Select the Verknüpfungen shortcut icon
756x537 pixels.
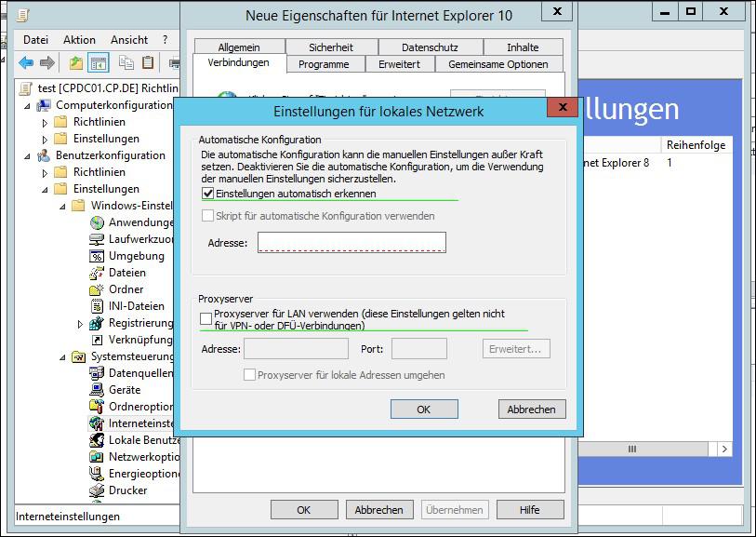[x=97, y=340]
